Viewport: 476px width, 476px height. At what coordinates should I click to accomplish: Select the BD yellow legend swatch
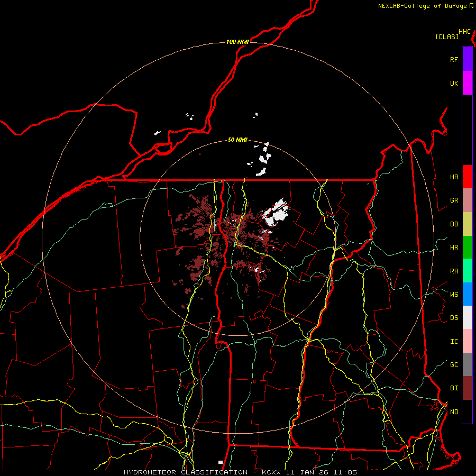[x=467, y=224]
